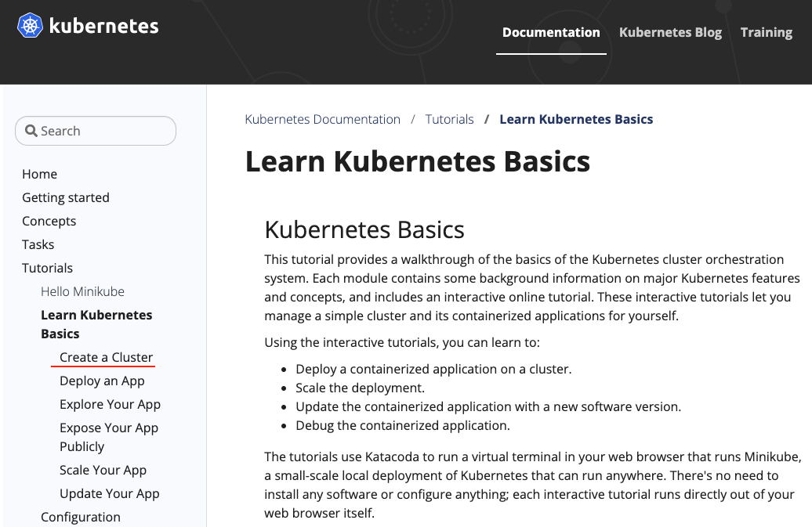Click the search magnifier icon

31,132
